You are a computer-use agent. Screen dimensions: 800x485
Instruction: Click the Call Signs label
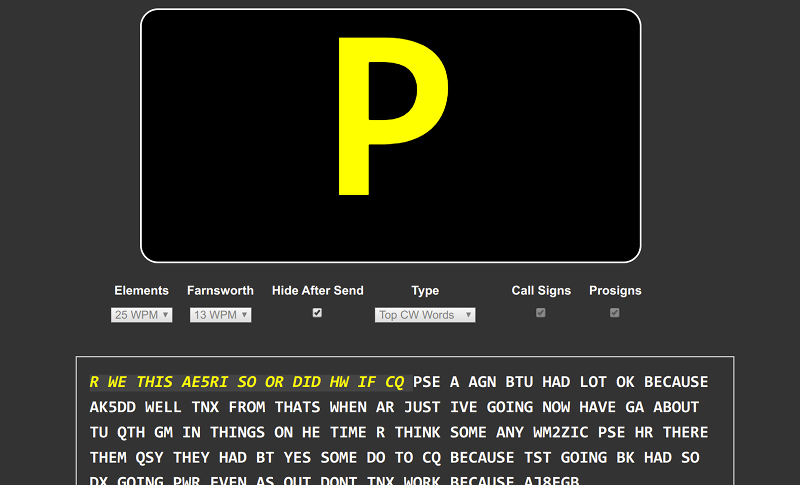pos(541,291)
